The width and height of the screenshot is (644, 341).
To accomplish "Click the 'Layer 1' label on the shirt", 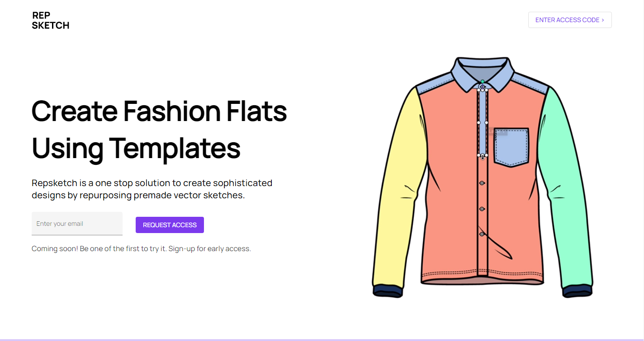I will tap(497, 131).
